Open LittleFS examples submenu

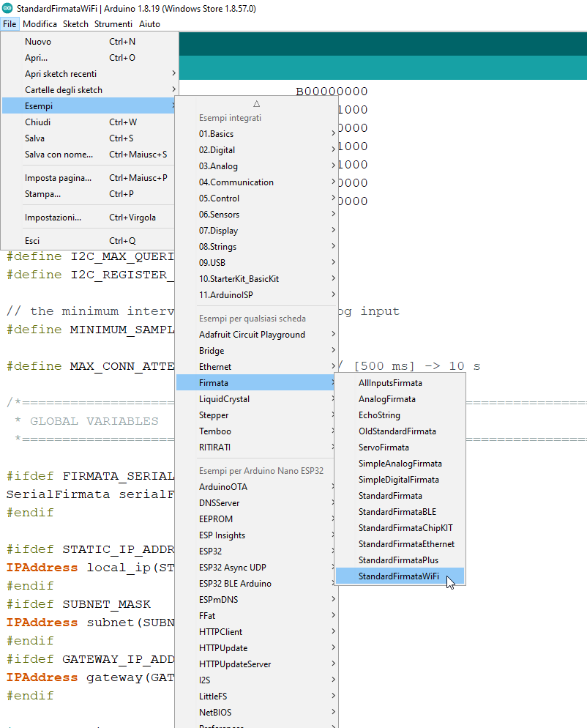pos(257,697)
